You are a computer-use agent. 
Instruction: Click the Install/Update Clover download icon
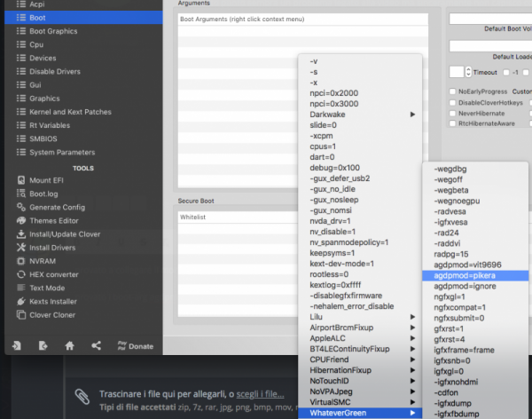tap(21, 234)
